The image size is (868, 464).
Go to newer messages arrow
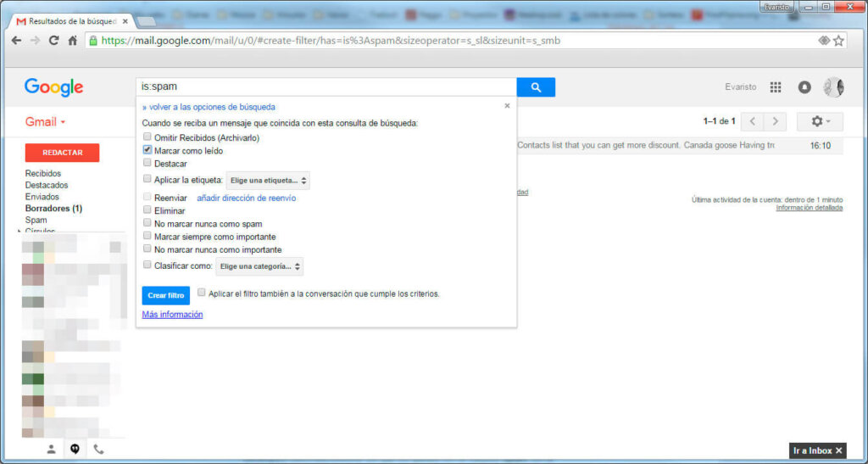point(753,121)
